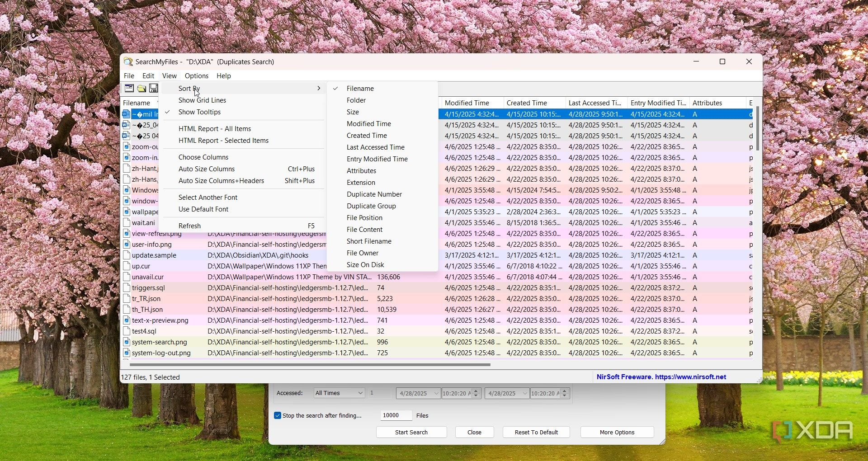Click the file icon of system-search.png
Screen dimensions: 868x461
pos(127,342)
